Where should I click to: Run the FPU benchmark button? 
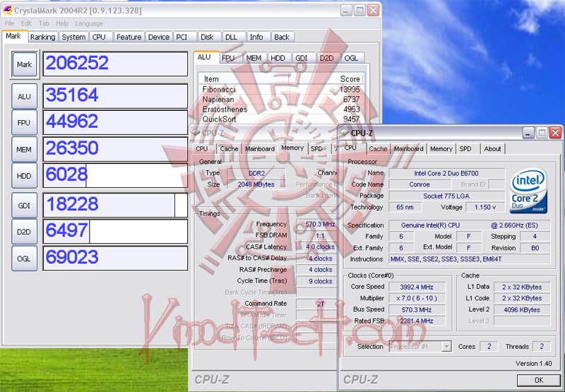(24, 122)
